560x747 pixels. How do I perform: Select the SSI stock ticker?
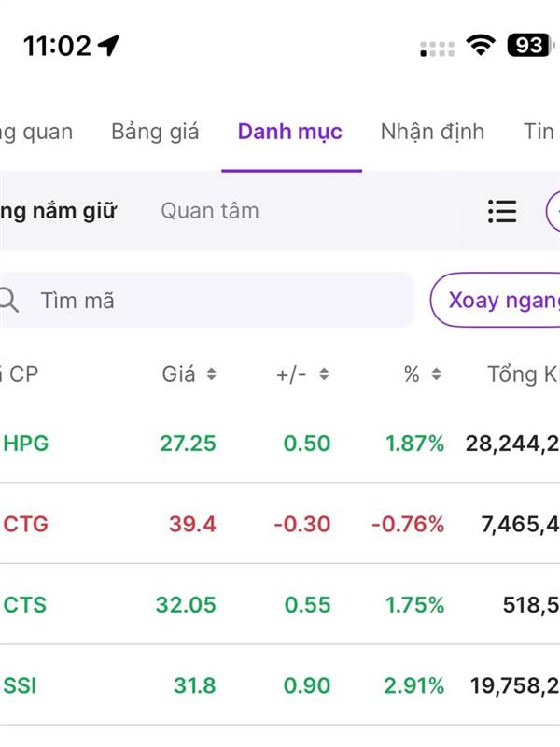[x=21, y=685]
